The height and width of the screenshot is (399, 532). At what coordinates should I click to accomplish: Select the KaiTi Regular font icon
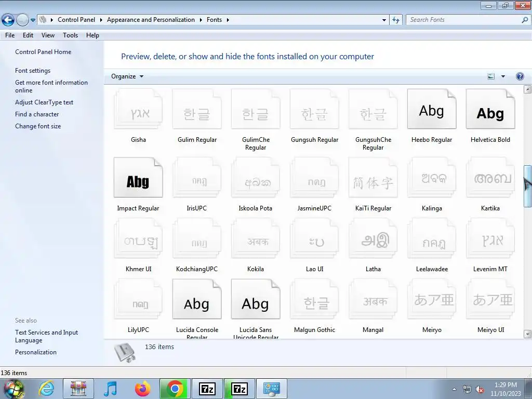click(x=373, y=178)
